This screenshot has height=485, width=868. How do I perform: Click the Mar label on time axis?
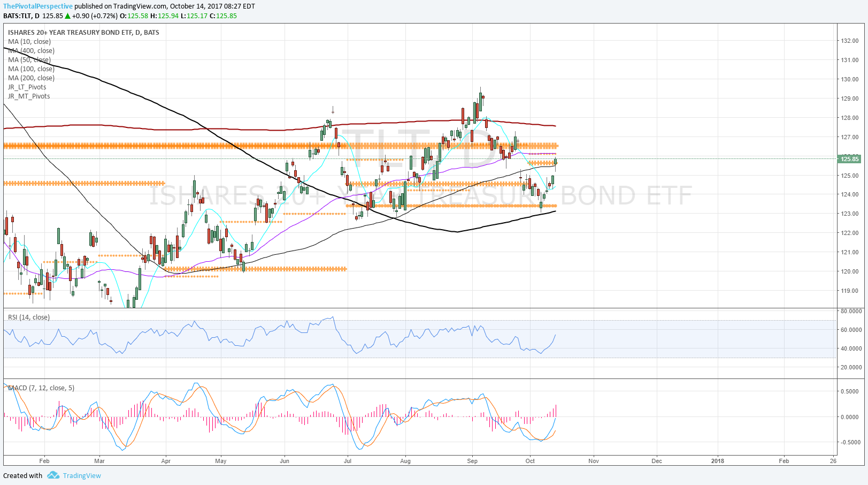coord(99,460)
